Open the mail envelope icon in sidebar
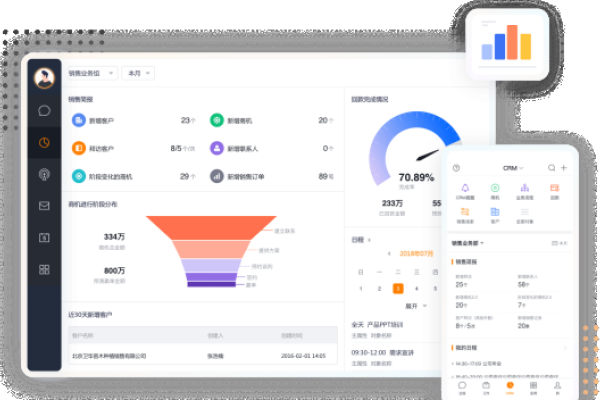This screenshot has height=400, width=600. 44,206
